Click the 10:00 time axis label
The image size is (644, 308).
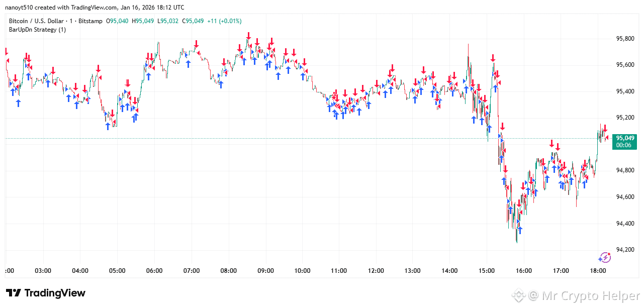click(x=302, y=270)
